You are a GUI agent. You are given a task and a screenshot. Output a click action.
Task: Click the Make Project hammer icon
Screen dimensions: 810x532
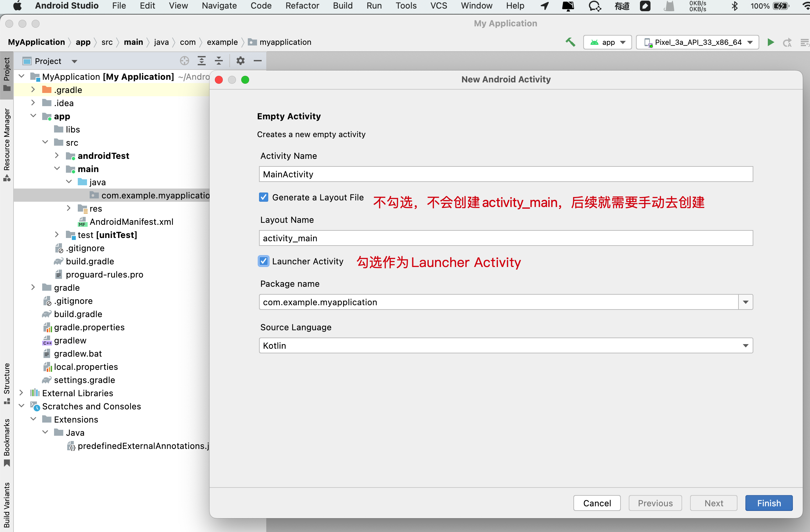tap(570, 42)
